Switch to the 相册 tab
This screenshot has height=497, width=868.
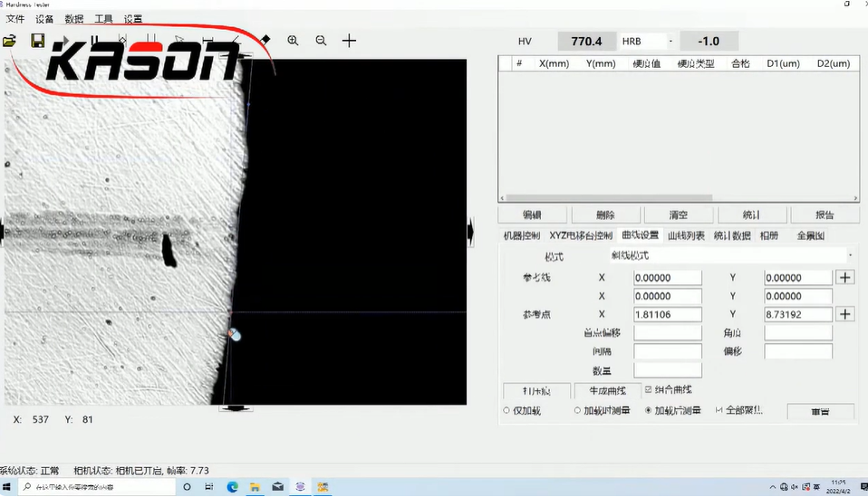[x=769, y=235]
